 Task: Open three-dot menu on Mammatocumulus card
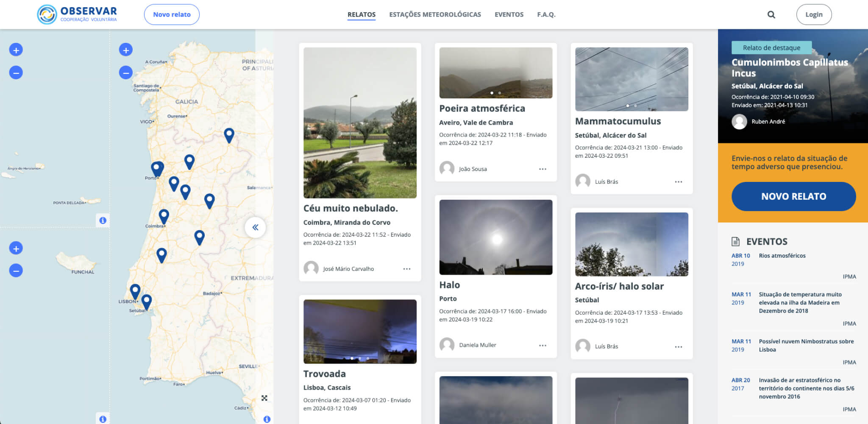(x=678, y=182)
